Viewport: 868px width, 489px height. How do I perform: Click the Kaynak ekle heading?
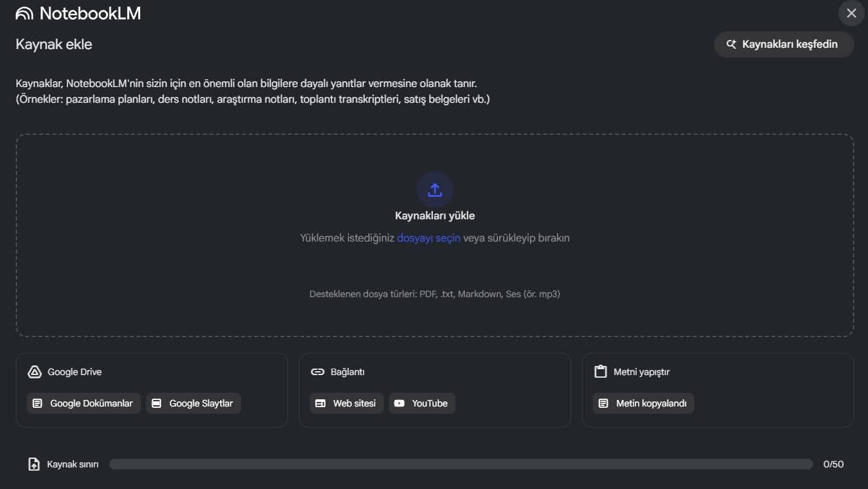pos(54,45)
